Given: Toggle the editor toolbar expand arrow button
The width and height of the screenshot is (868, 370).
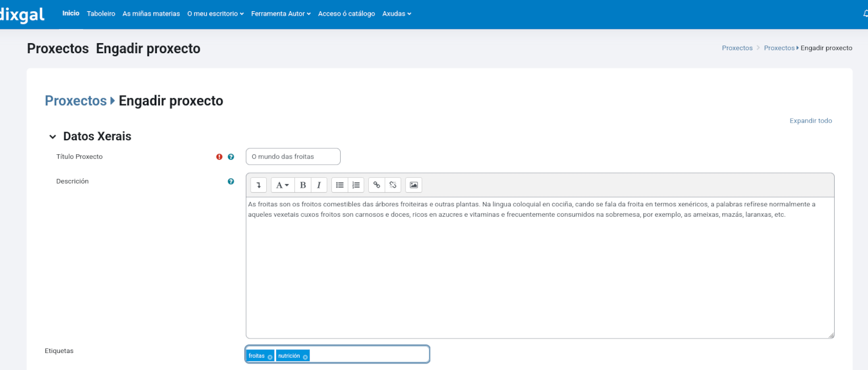Looking at the screenshot, I should pyautogui.click(x=258, y=185).
